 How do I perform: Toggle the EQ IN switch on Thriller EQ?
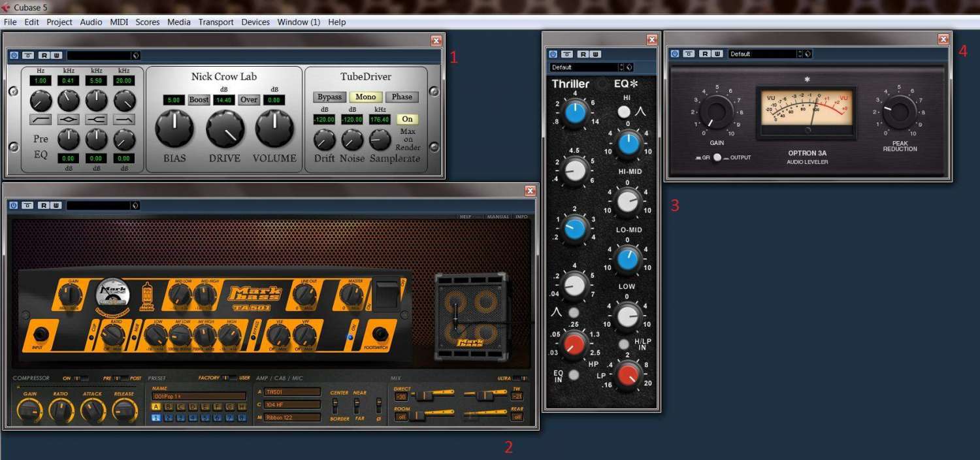(x=574, y=374)
